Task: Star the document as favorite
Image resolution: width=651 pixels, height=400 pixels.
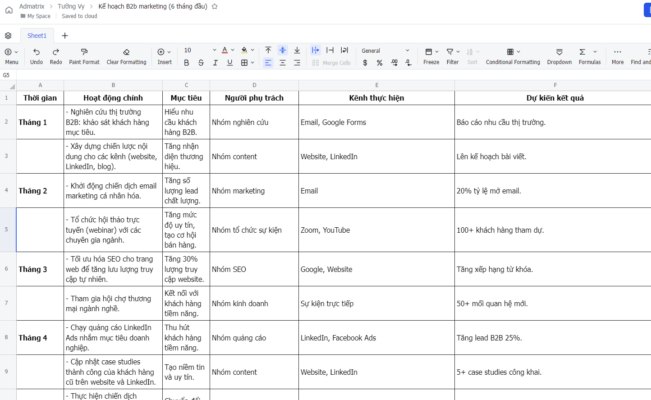Action: (x=215, y=6)
